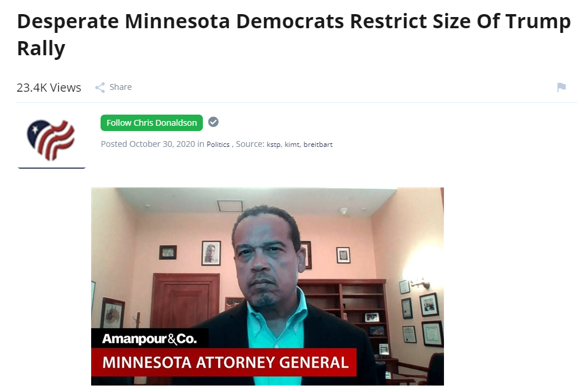
Task: Click the Amanpour&Co. logo overlay
Action: (x=149, y=339)
